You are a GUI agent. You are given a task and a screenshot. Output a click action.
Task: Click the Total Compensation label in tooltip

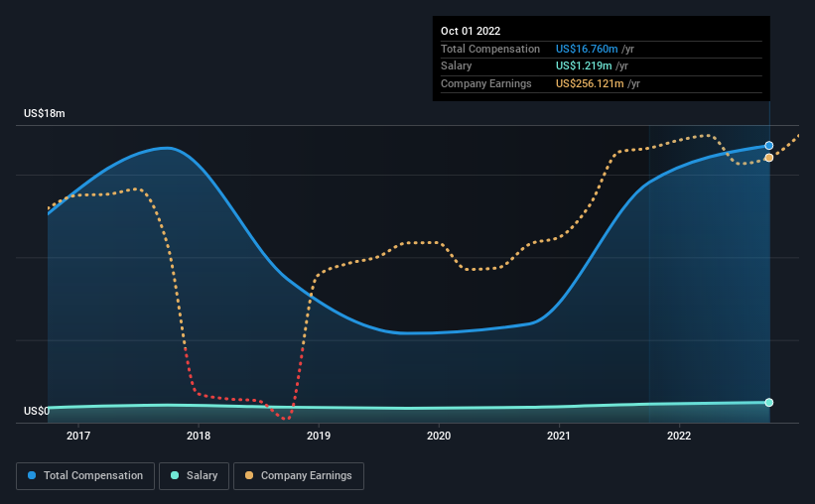[490, 49]
